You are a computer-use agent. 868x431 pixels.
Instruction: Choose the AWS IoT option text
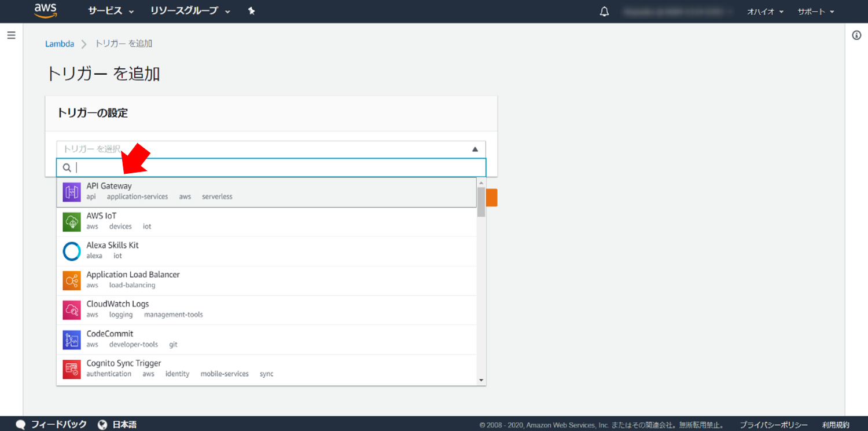[x=101, y=216]
